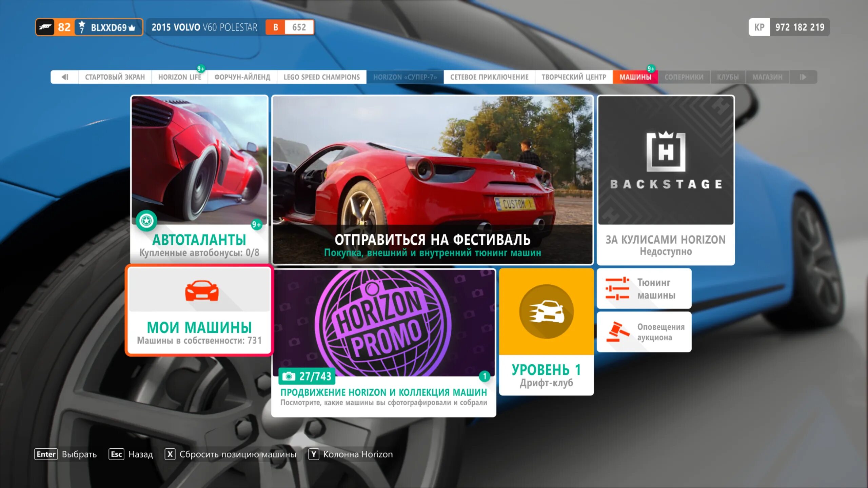Select the LEGO SPEED CHAMPIONS tab
868x488 pixels.
point(321,77)
